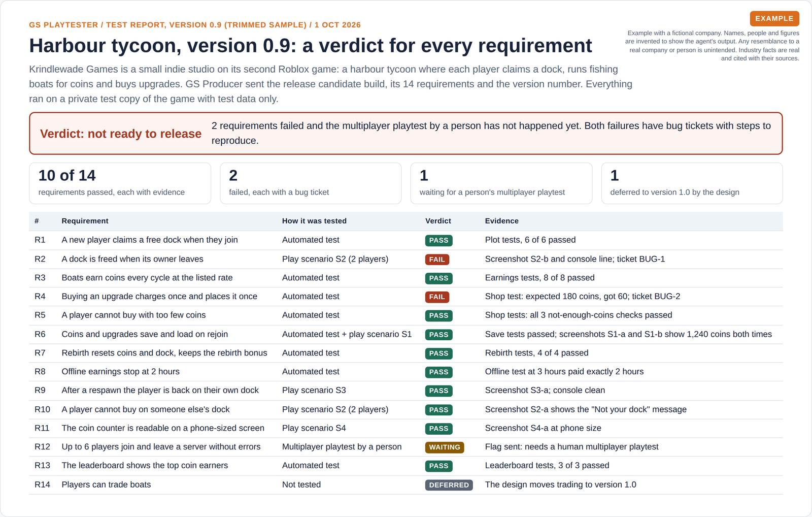The width and height of the screenshot is (812, 517).
Task: Select the "Verdict: not ready to release" heading
Action: point(121,134)
